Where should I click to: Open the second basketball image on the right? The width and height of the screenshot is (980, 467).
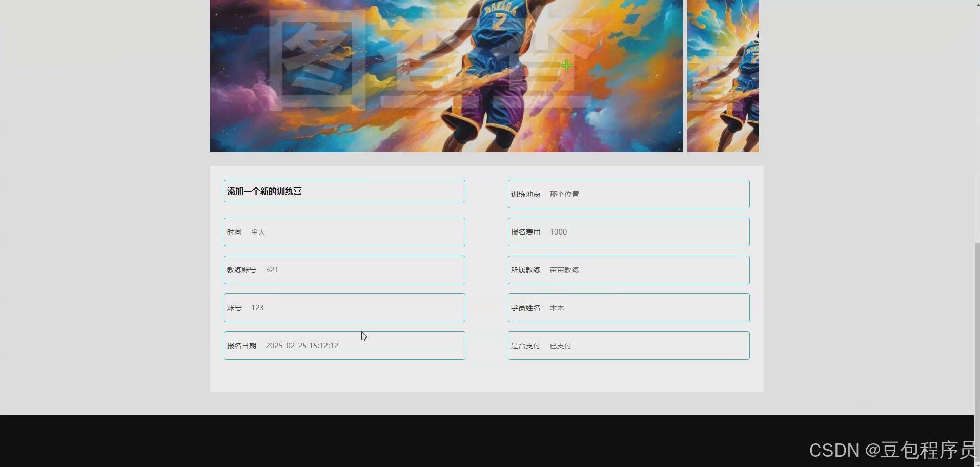pos(723,76)
